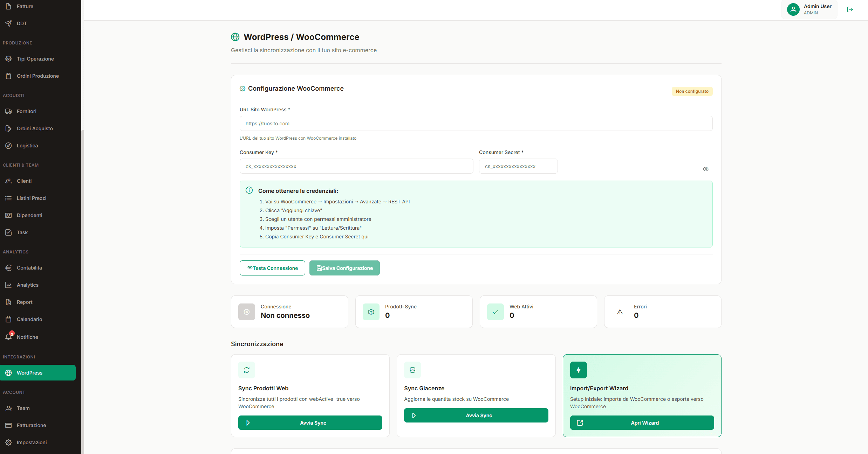Click the Import/Export Wizard lightning icon
This screenshot has width=868, height=454.
578,370
